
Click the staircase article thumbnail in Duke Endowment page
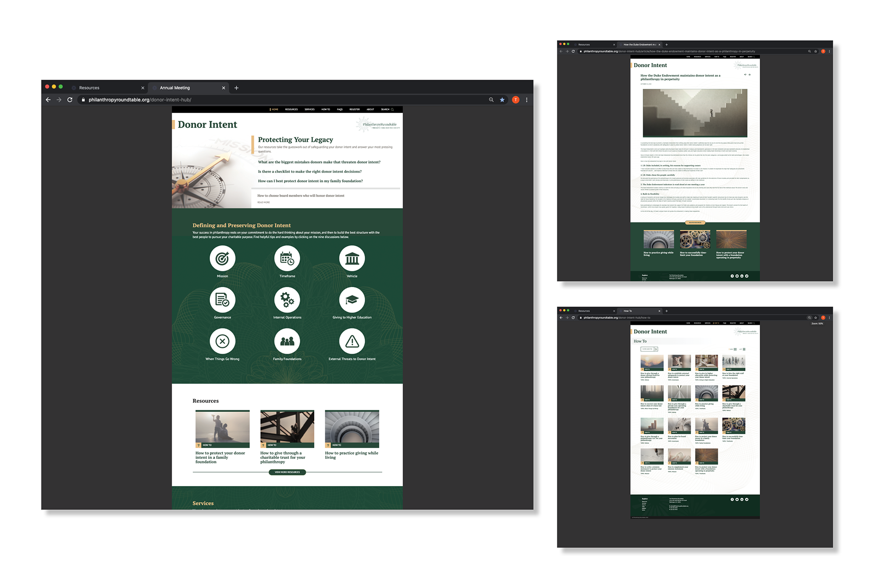coord(695,113)
